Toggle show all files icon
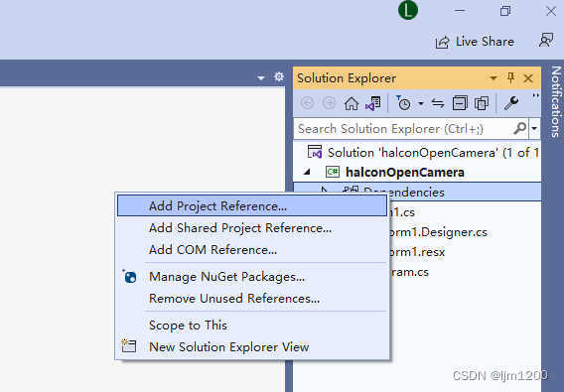This screenshot has height=392, width=564. pos(482,103)
